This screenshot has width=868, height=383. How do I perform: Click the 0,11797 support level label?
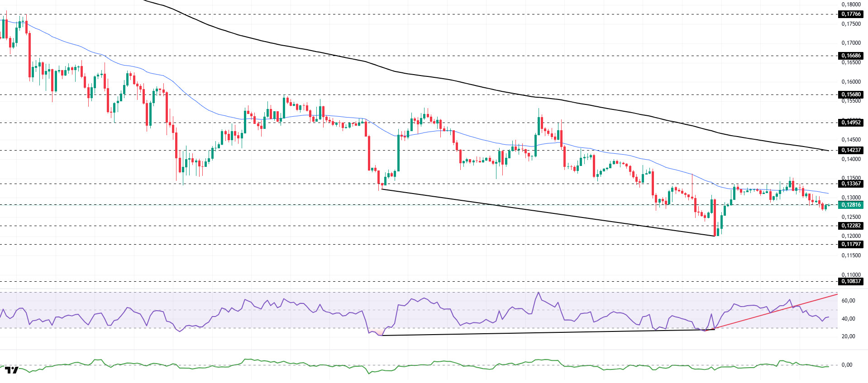tap(851, 244)
